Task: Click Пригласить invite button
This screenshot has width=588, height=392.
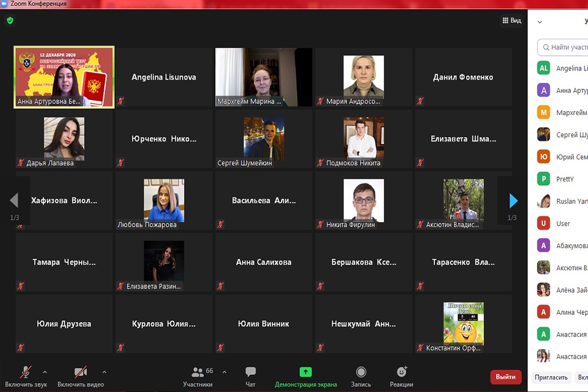Action: pyautogui.click(x=551, y=377)
